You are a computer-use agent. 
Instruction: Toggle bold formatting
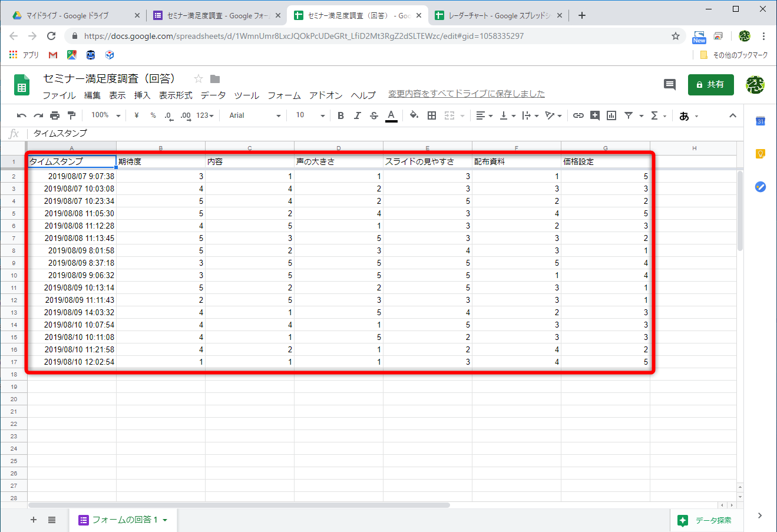(x=340, y=115)
